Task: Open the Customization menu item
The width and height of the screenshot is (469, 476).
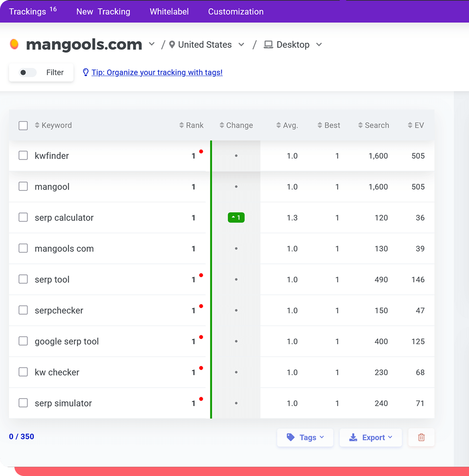Action: (235, 12)
